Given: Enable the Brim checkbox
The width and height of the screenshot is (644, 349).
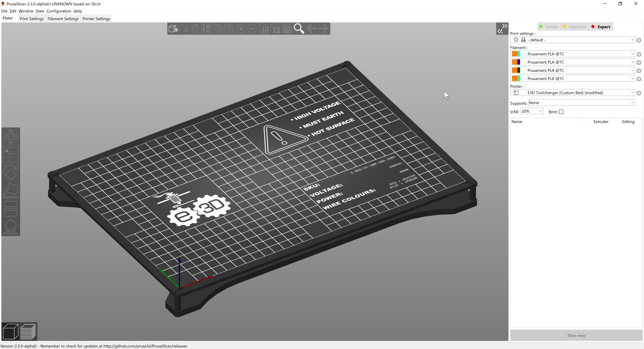Looking at the screenshot, I should [561, 112].
